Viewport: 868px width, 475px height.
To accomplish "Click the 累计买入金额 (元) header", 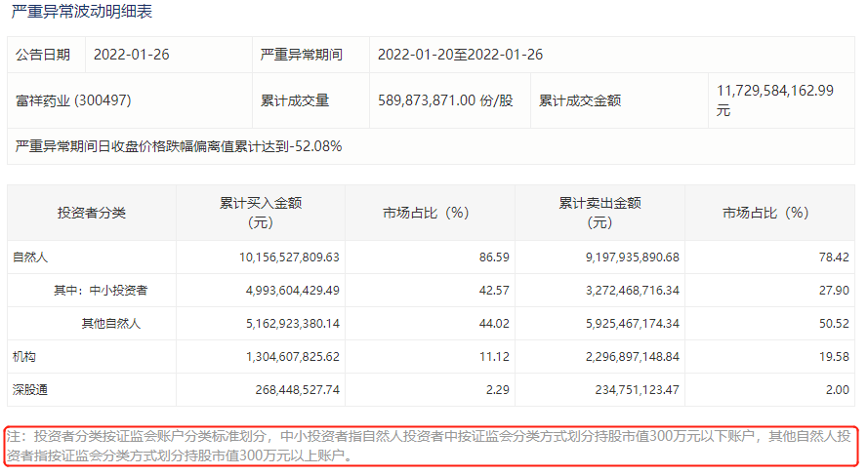I will pos(260,213).
